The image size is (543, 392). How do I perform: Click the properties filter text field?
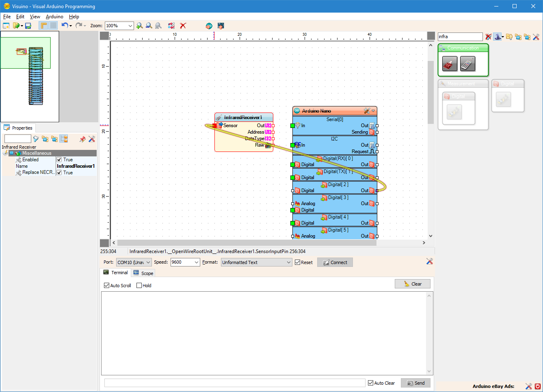tap(17, 139)
